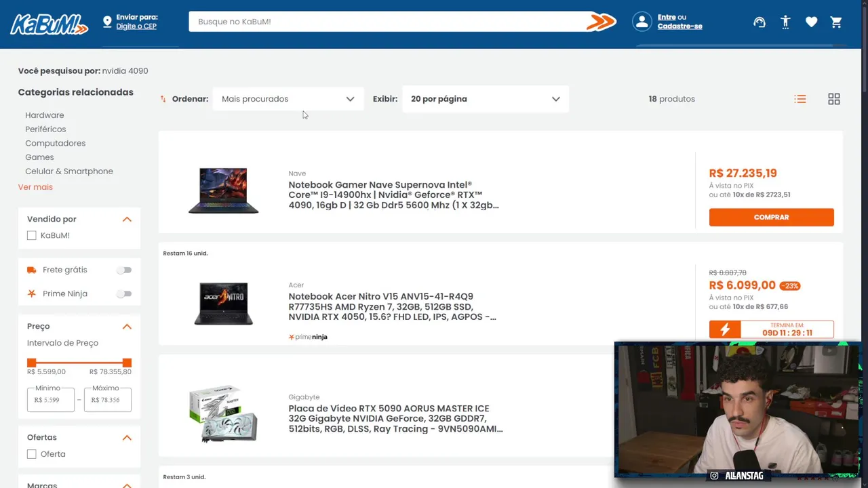Click the Acer brand label
The width and height of the screenshot is (868, 488).
click(296, 285)
